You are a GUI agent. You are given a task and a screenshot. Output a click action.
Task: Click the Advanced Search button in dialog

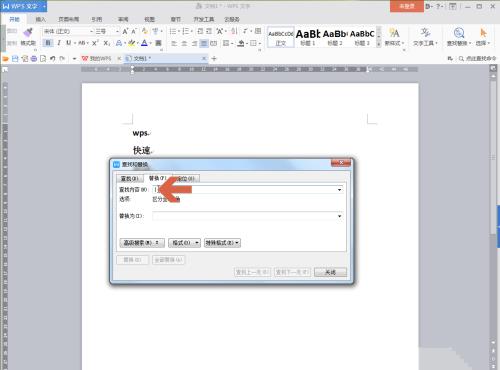pyautogui.click(x=142, y=243)
